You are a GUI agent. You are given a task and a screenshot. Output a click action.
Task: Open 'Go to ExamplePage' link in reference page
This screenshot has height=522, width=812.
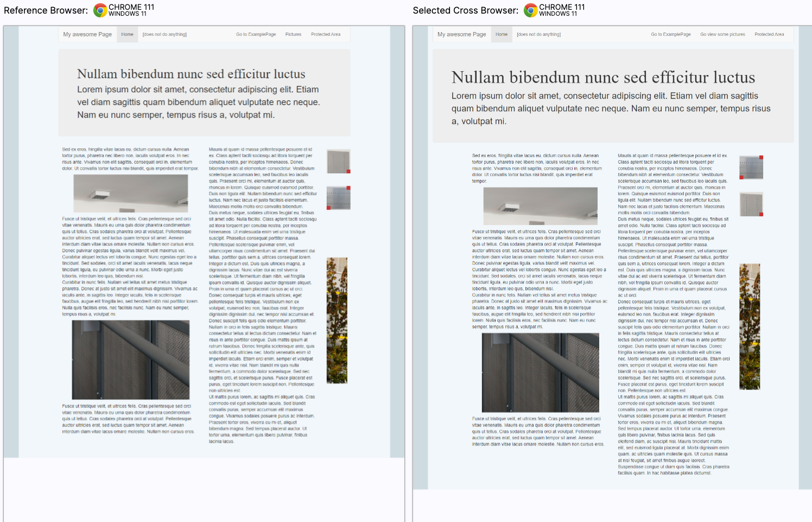[x=256, y=34]
